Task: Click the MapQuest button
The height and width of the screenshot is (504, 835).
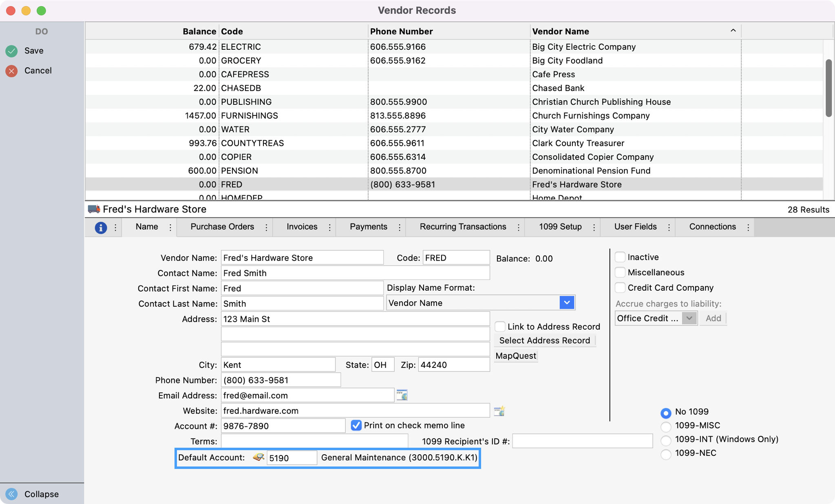Action: [516, 356]
